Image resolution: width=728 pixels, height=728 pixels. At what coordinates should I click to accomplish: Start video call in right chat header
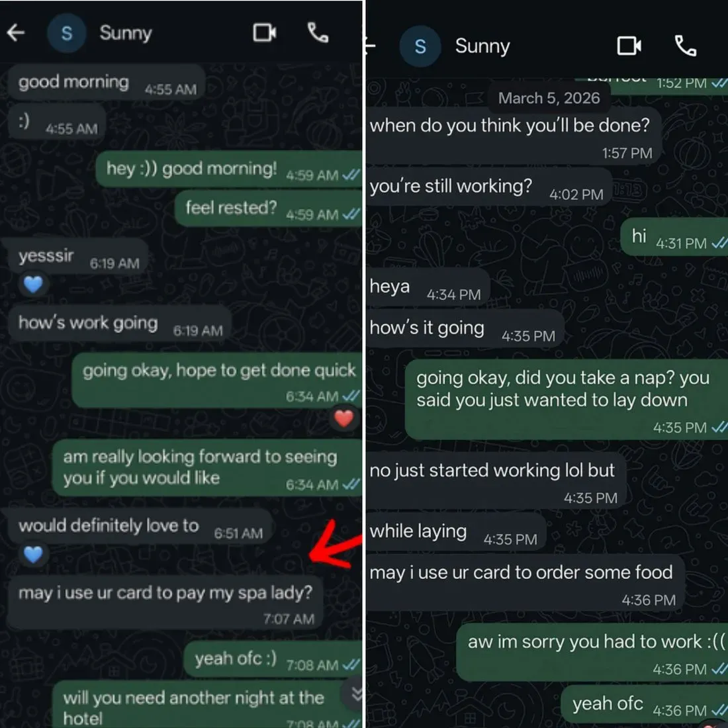(x=629, y=46)
